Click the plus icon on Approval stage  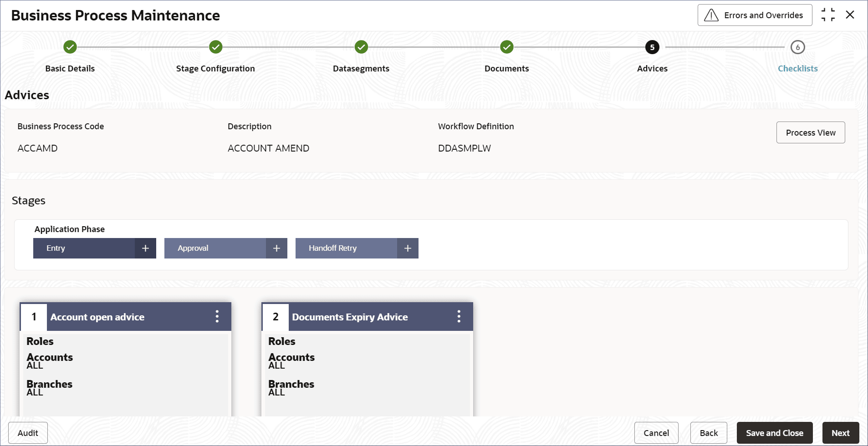(276, 248)
